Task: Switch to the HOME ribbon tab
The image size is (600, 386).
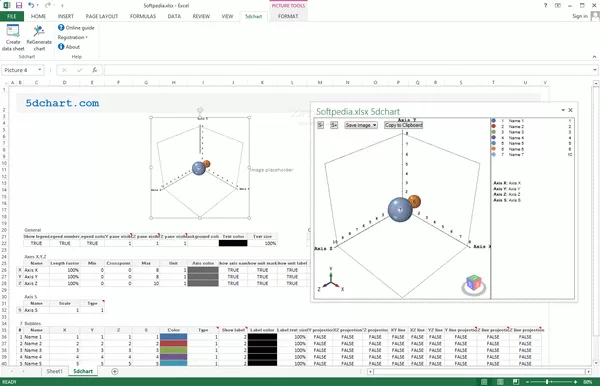Action: [38, 16]
